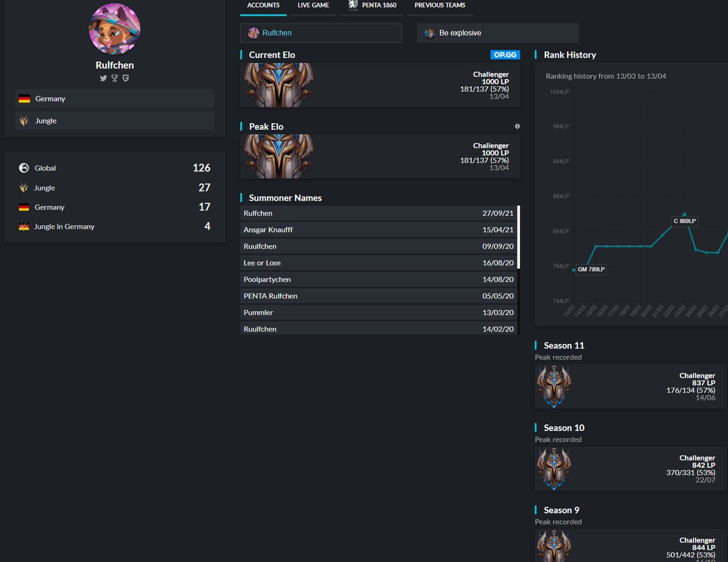Image resolution: width=728 pixels, height=562 pixels.
Task: Click the date 09/09/20 in Summoner Names
Action: point(498,247)
